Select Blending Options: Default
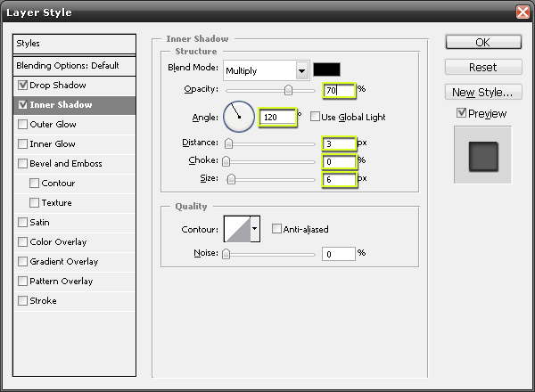Screen dimensions: 535x392 pyautogui.click(x=74, y=65)
